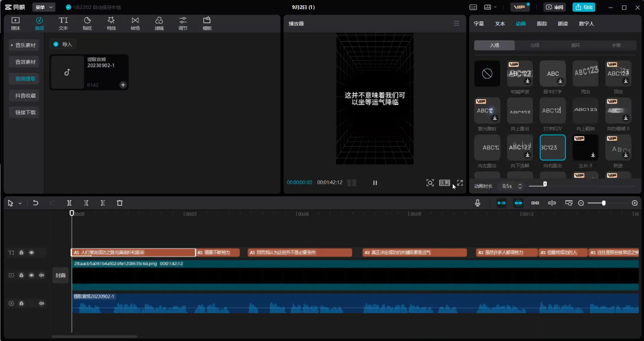Toggle lock on the audio track
644x341 pixels.
22,303
